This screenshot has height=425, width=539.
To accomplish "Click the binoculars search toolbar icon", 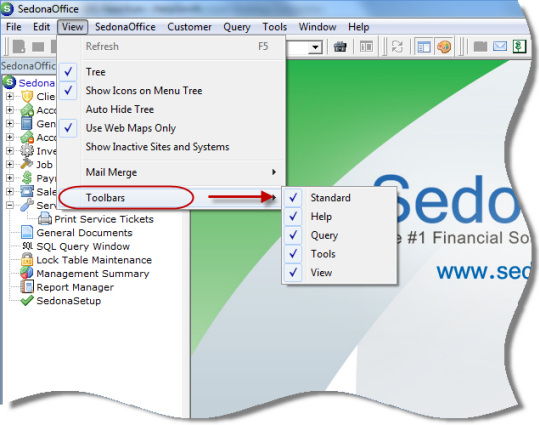I will click(x=340, y=47).
